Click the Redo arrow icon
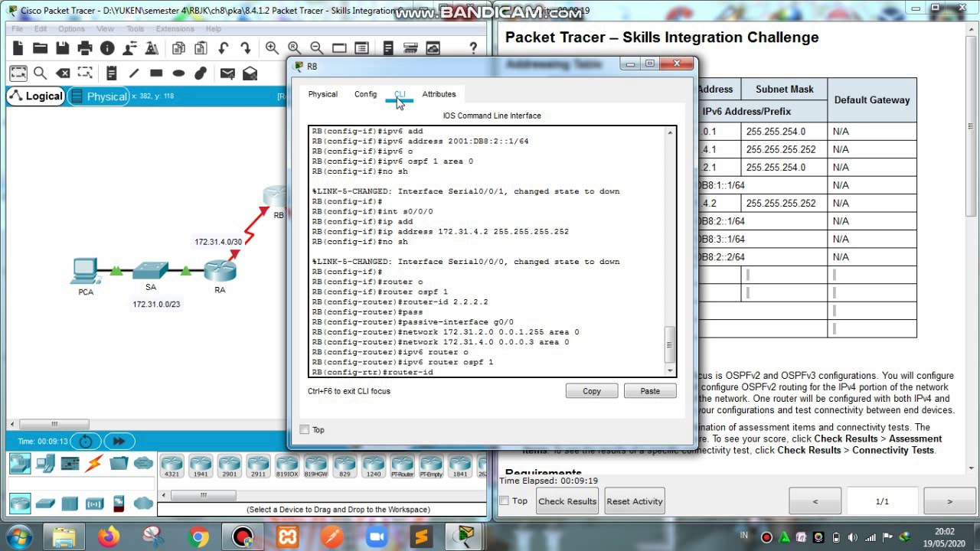This screenshot has height=551, width=980. coord(245,48)
